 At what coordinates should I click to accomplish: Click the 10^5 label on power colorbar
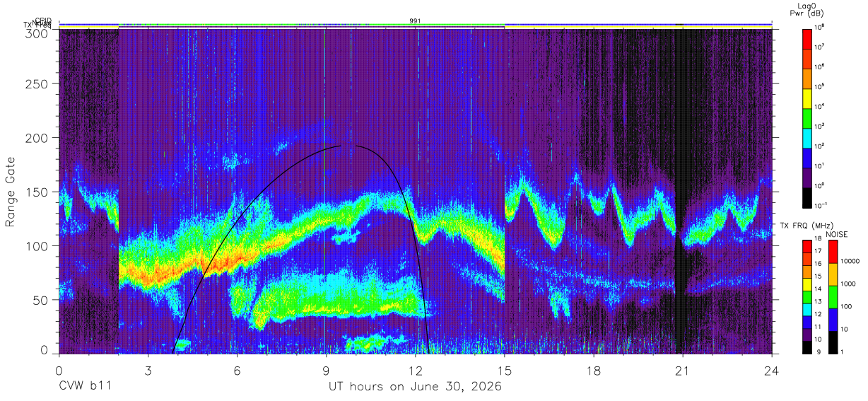click(821, 86)
